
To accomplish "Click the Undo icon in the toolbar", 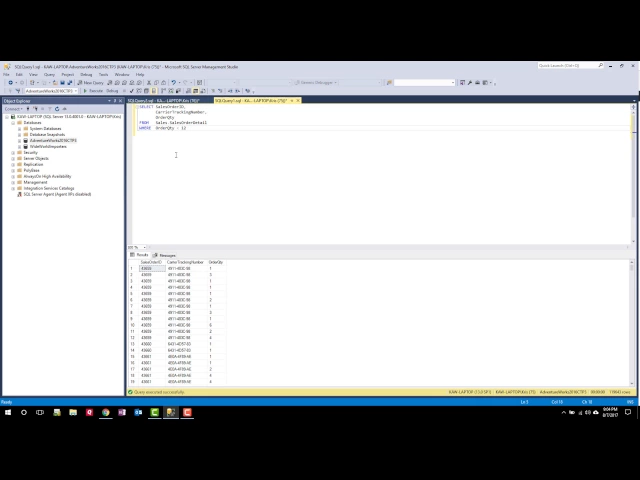I will (x=173, y=82).
